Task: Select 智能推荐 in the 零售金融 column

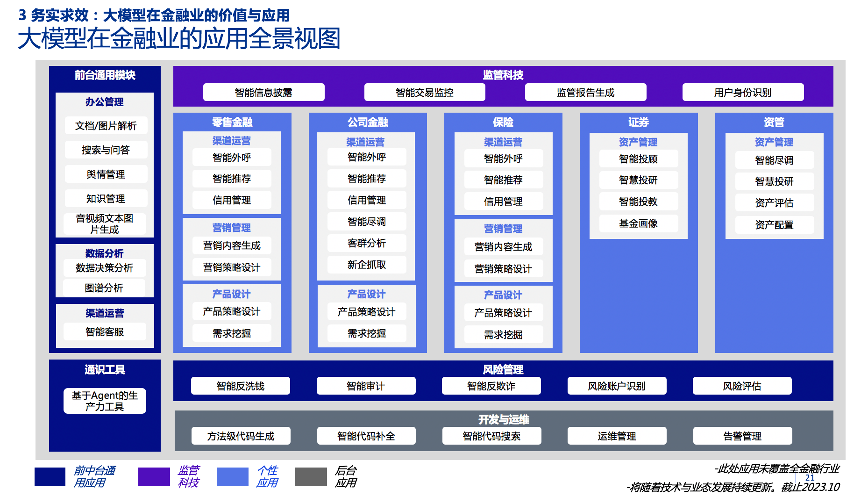Action: point(232,178)
